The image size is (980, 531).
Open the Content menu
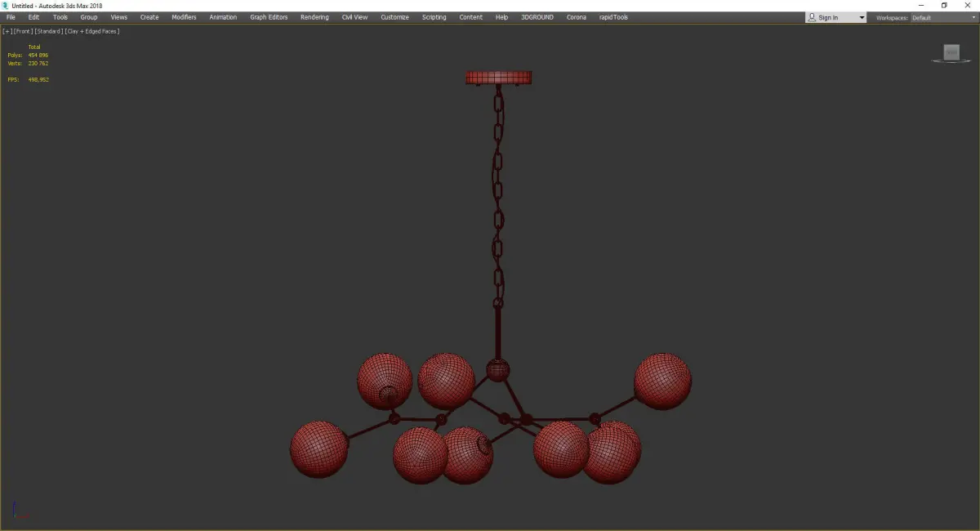(x=470, y=17)
